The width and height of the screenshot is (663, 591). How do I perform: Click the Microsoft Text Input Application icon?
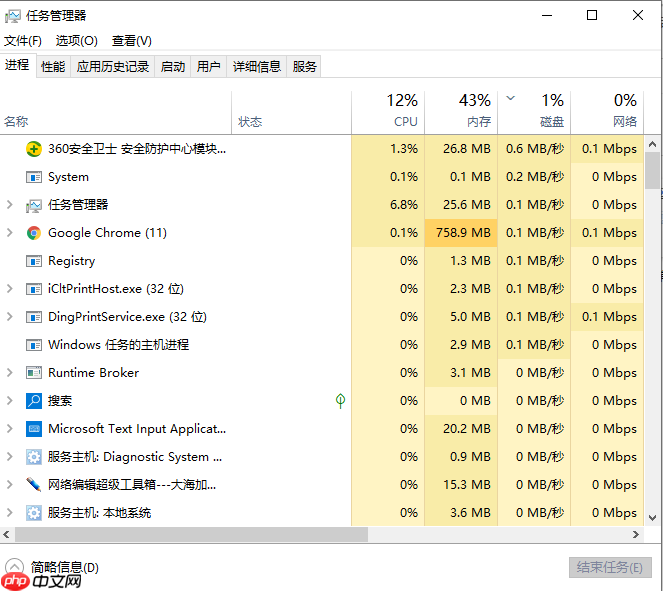pyautogui.click(x=34, y=429)
